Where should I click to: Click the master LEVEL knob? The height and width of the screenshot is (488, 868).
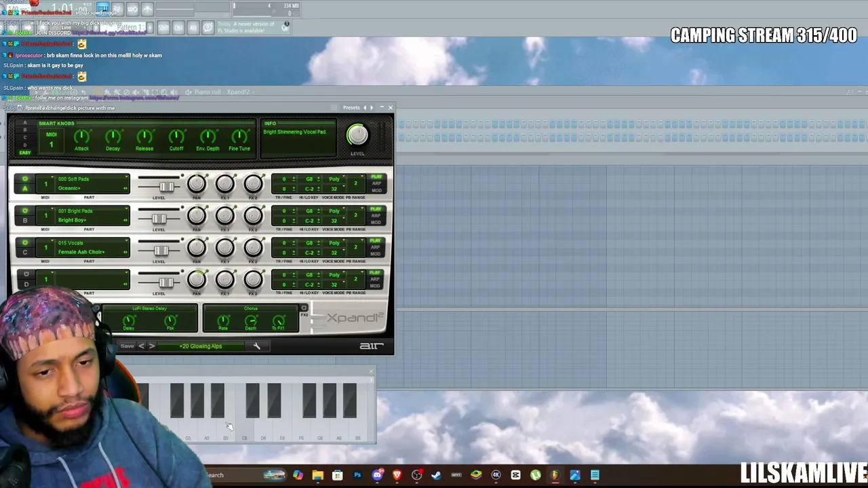point(357,135)
